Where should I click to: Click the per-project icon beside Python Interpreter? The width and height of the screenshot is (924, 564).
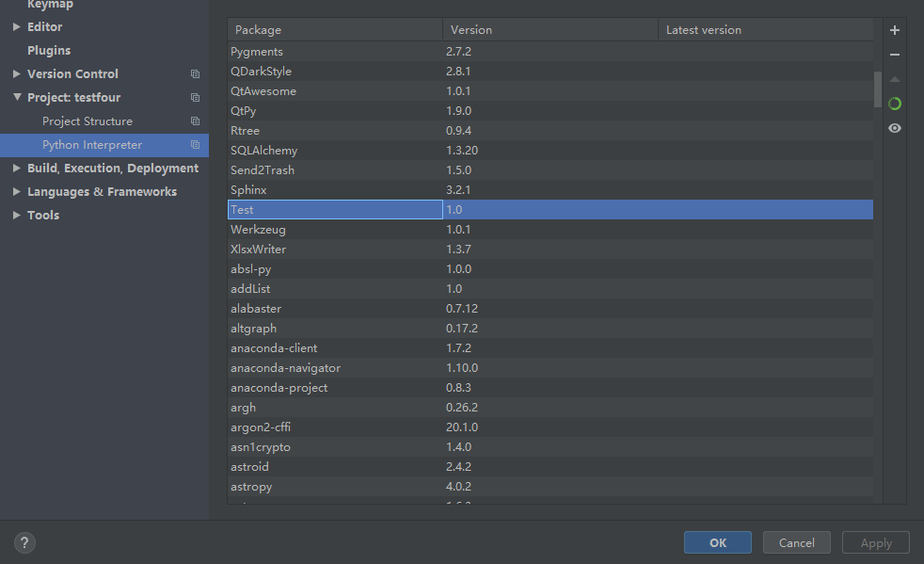tap(195, 145)
